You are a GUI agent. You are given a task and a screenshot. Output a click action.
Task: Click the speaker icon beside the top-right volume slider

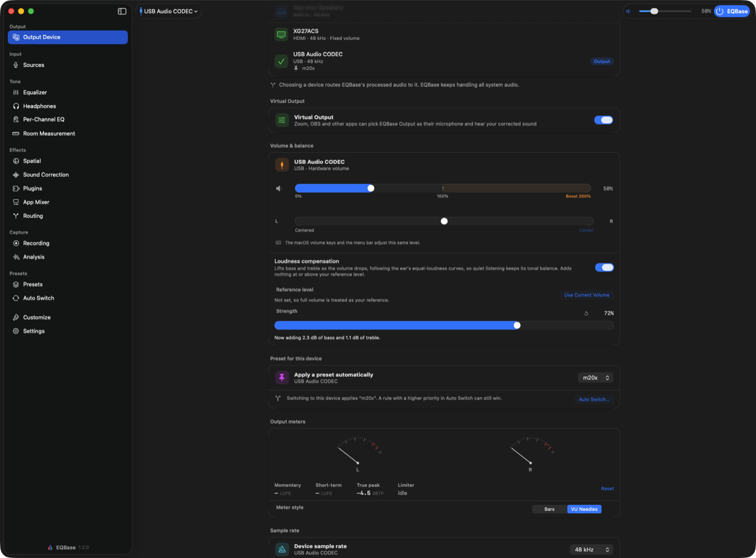(x=629, y=11)
